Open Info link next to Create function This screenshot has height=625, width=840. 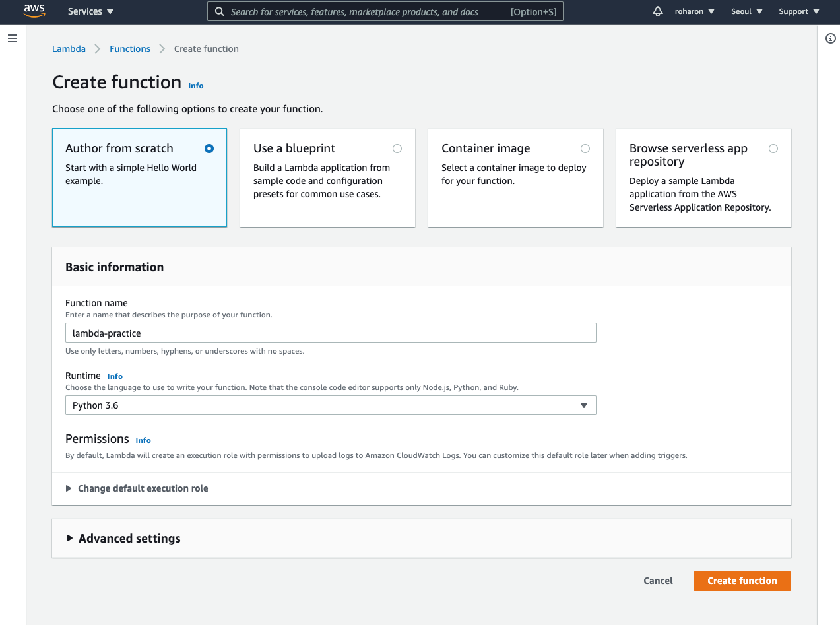point(196,86)
